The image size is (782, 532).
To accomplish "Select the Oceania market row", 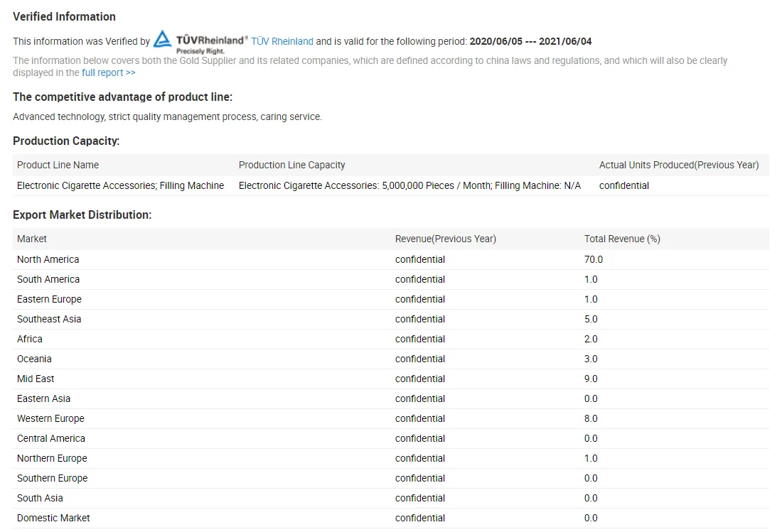I will [x=34, y=359].
